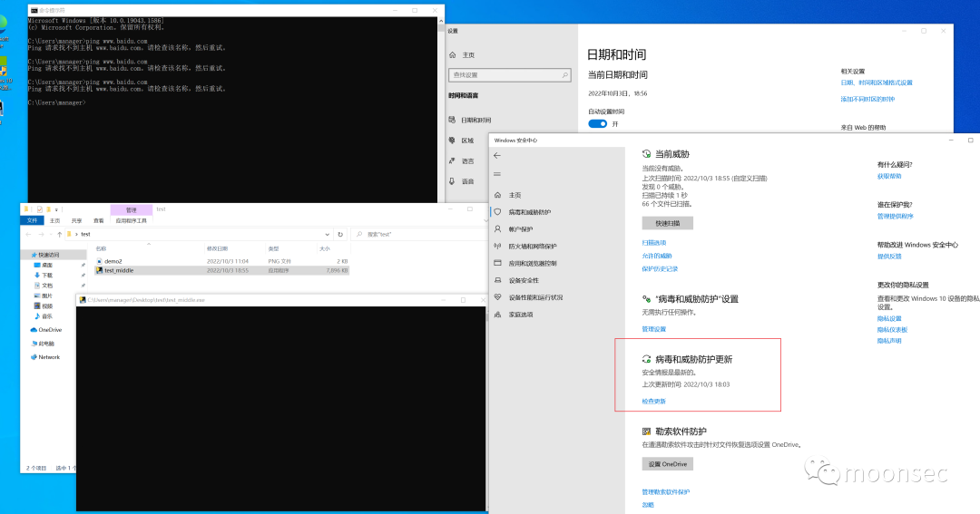Viewport: 980px width, 514px height.
Task: Open 日期、时间和区域格式设置 link in Settings
Action: 877,82
